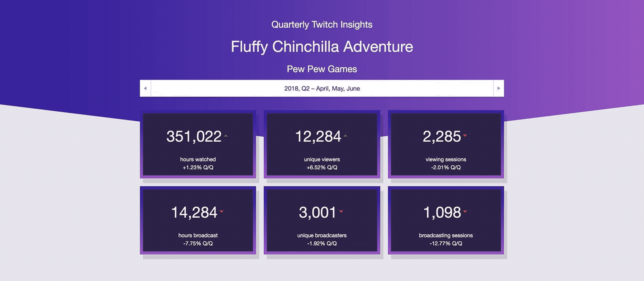Click the up arrow beside 351,022

coord(226,136)
